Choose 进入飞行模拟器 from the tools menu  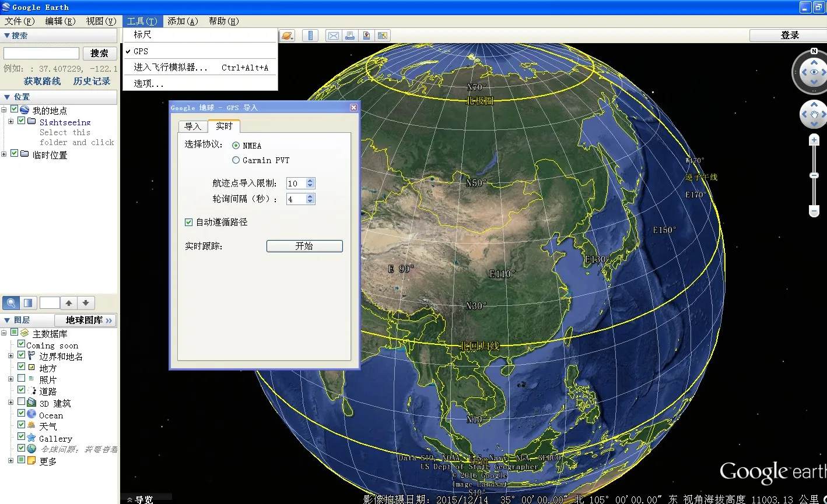pos(200,68)
